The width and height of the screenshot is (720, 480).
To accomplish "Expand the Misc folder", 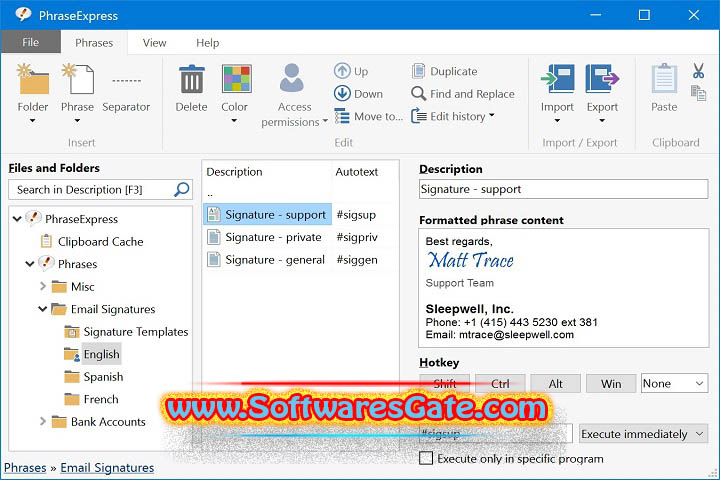I will tap(43, 286).
